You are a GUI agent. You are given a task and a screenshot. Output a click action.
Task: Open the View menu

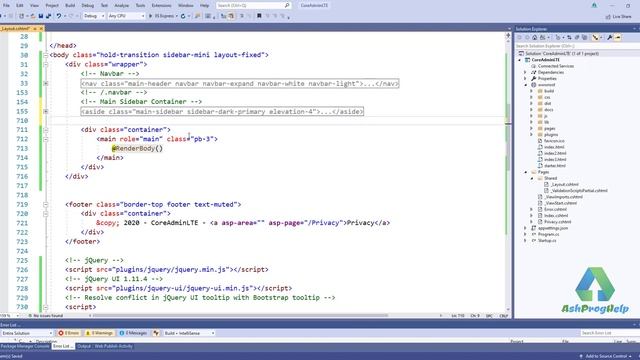click(34, 5)
